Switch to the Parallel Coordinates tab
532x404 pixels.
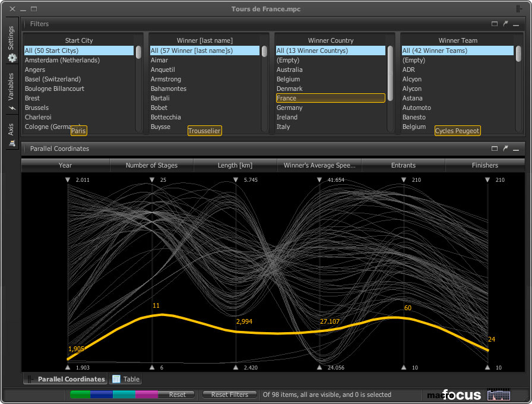(x=65, y=379)
